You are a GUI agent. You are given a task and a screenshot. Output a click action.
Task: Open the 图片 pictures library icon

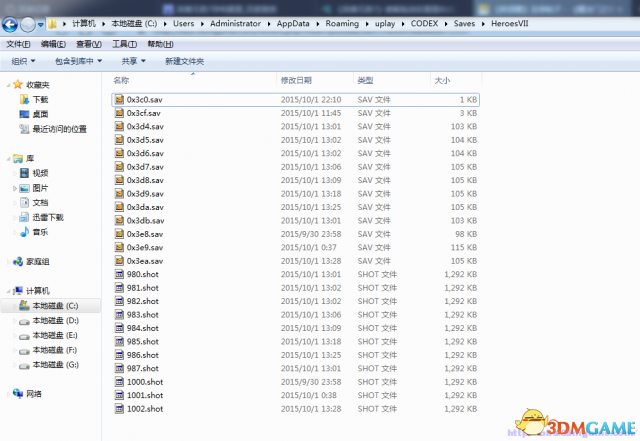tap(24, 188)
